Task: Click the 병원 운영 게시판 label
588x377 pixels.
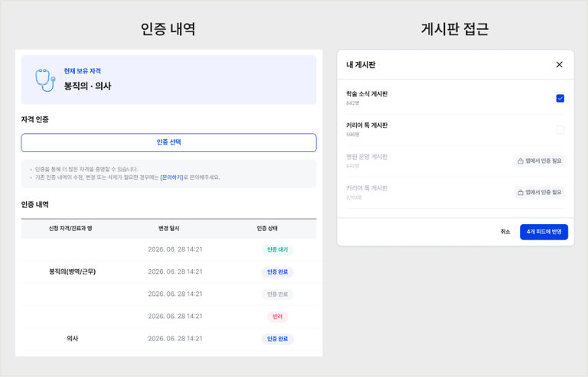Action: pos(367,157)
